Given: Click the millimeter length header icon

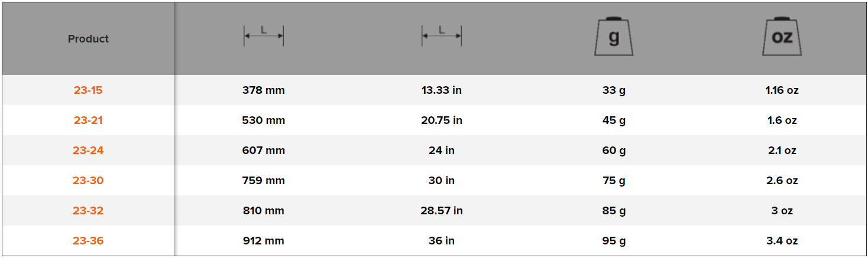Looking at the screenshot, I should pyautogui.click(x=264, y=37).
